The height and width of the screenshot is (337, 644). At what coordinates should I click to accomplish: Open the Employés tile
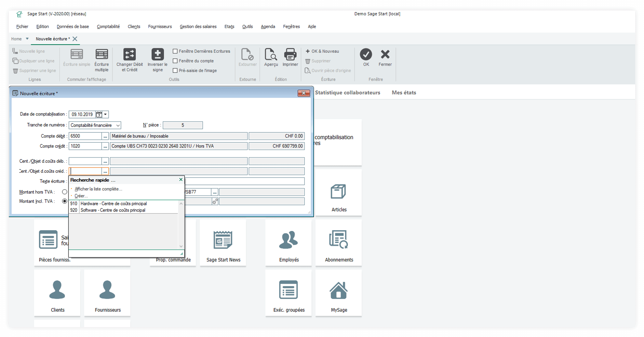(x=289, y=243)
